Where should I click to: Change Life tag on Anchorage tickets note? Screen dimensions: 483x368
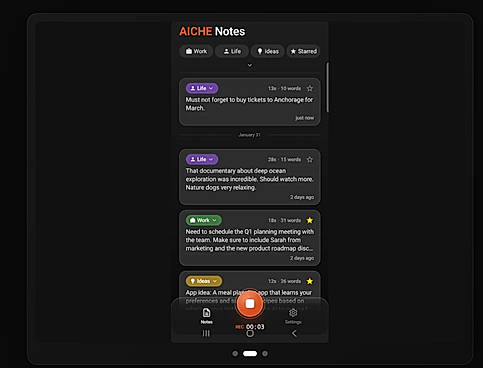point(202,88)
